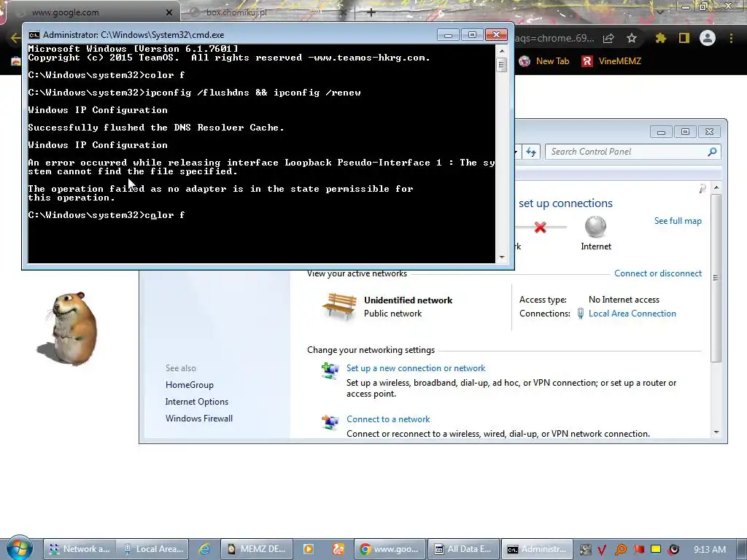Click the red V tray icon
The width and height of the screenshot is (747, 560).
point(602,550)
